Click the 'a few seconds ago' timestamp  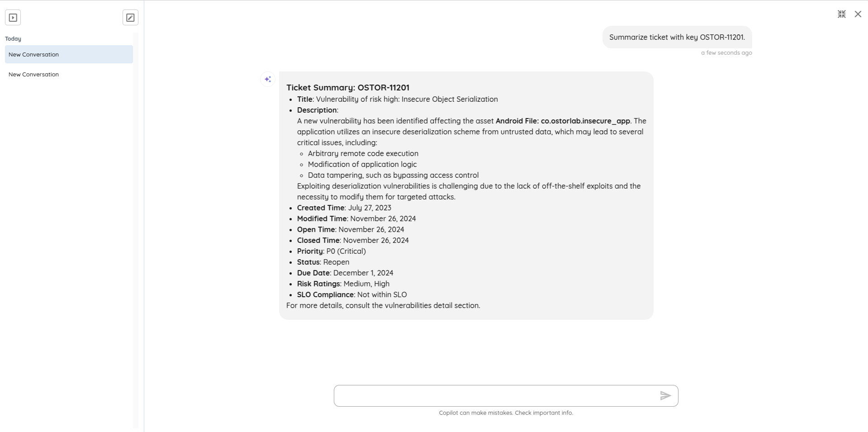[x=726, y=53]
